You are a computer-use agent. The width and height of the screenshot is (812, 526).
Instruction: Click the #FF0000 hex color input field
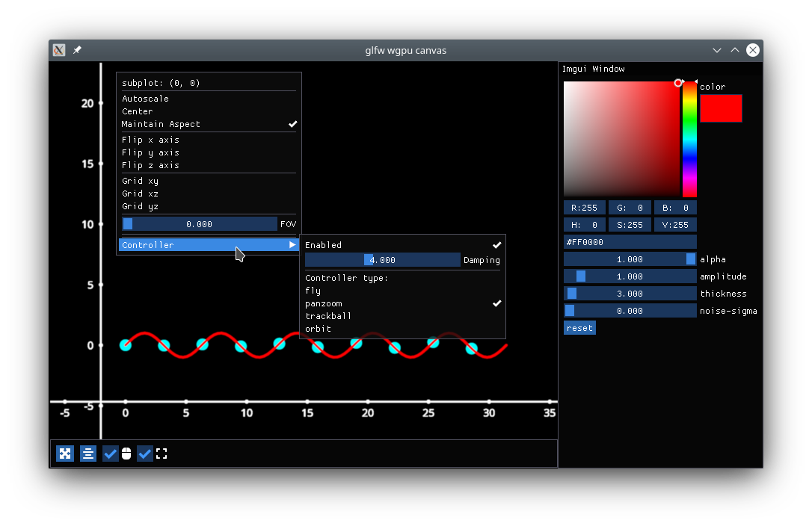point(630,241)
